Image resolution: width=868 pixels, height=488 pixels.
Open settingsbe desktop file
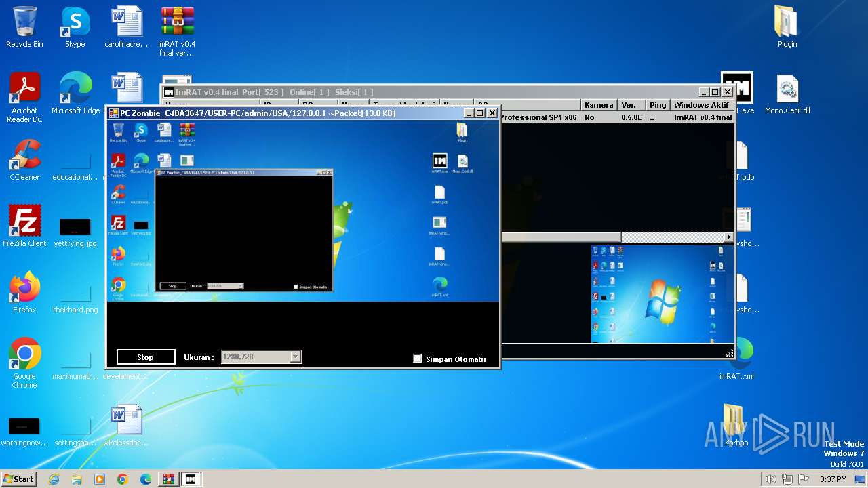click(x=75, y=431)
